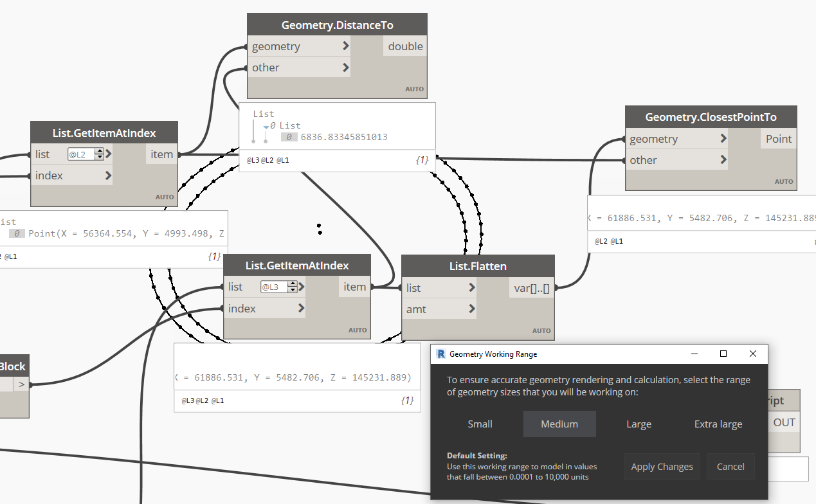This screenshot has width=816, height=504.
Task: Collapse the nested List in DistanceTo preview
Action: (x=266, y=126)
